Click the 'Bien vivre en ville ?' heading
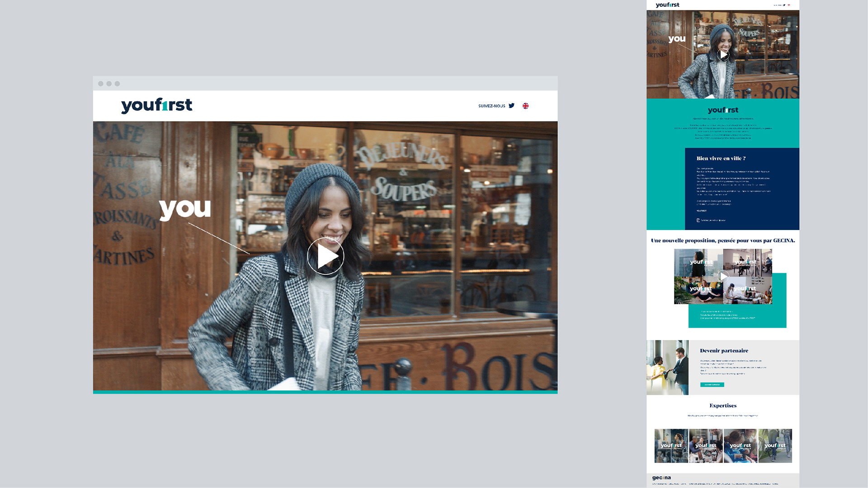868x488 pixels. tap(721, 158)
